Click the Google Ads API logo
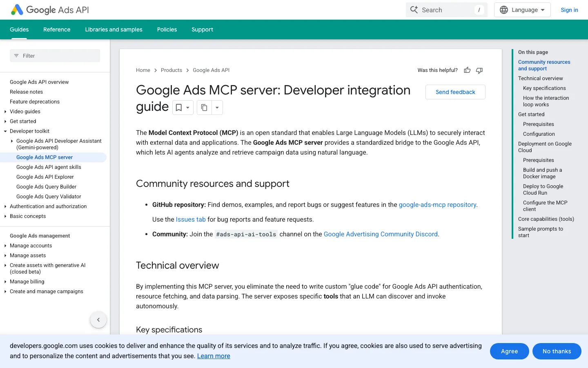588x368 pixels. coord(49,10)
